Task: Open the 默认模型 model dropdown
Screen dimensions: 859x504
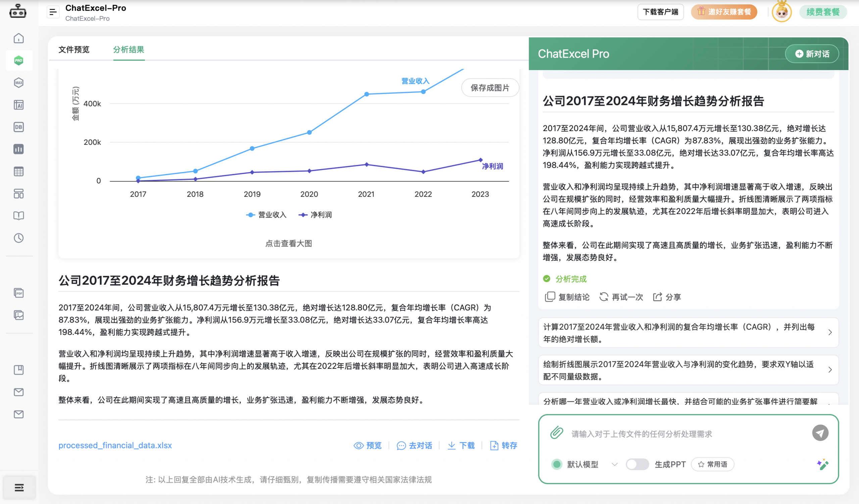Action: pyautogui.click(x=615, y=464)
